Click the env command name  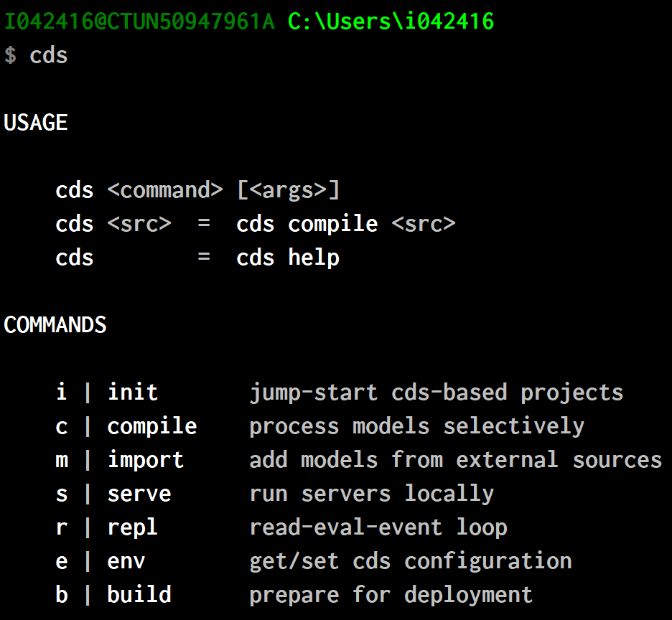[126, 561]
